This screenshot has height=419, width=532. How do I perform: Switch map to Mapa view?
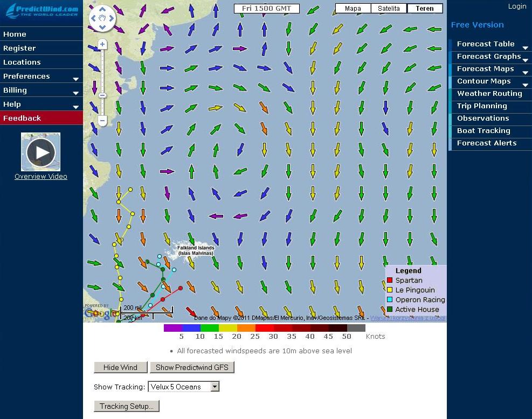tap(353, 9)
